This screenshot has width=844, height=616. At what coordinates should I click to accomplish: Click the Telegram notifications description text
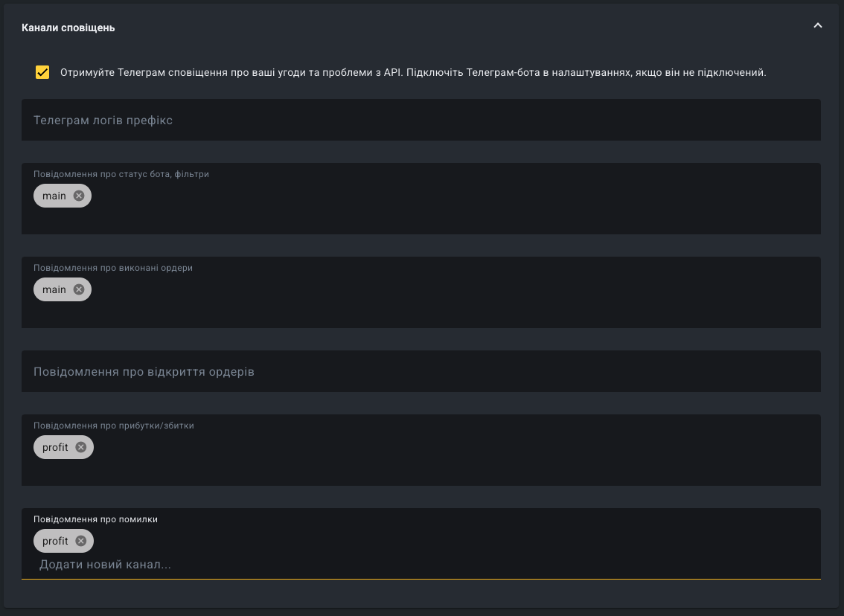(x=413, y=72)
